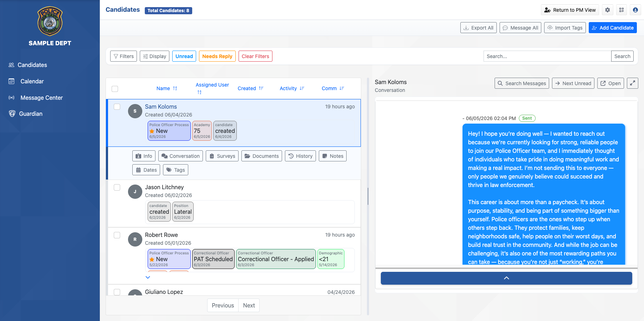Check Jason Litchney row checkbox
Viewport: 644px width, 321px height.
[x=117, y=187]
